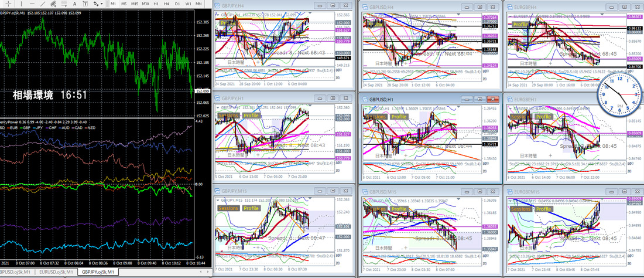Image resolution: width=644 pixels, height=278 pixels.
Task: Open the Arrows tool dropdown arrow
Action: tap(102, 4)
